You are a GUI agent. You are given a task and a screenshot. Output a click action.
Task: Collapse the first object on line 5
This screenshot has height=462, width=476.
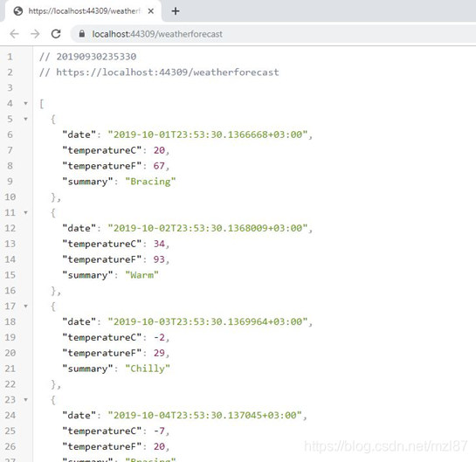pyautogui.click(x=26, y=119)
